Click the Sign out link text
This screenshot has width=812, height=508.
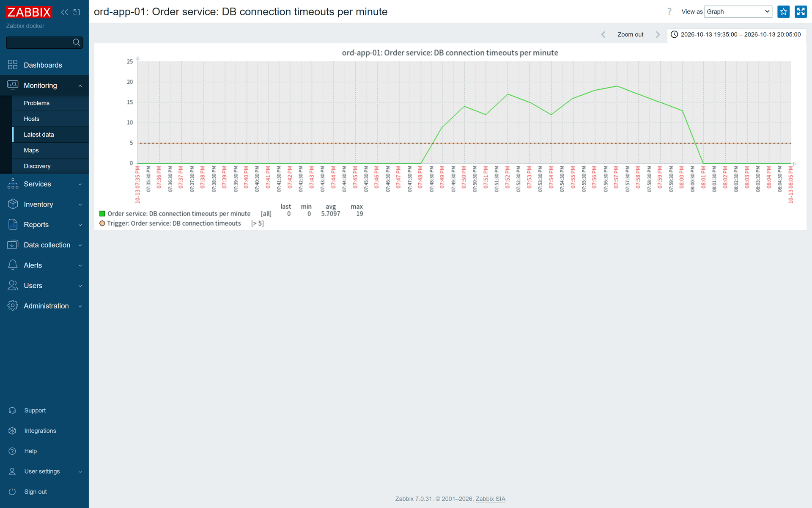[x=36, y=491]
